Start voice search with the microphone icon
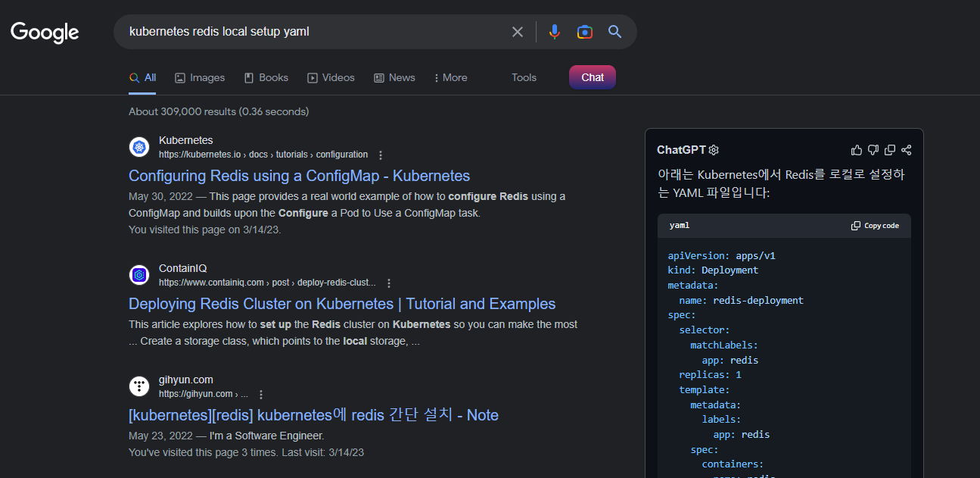The width and height of the screenshot is (980, 478). click(x=555, y=32)
